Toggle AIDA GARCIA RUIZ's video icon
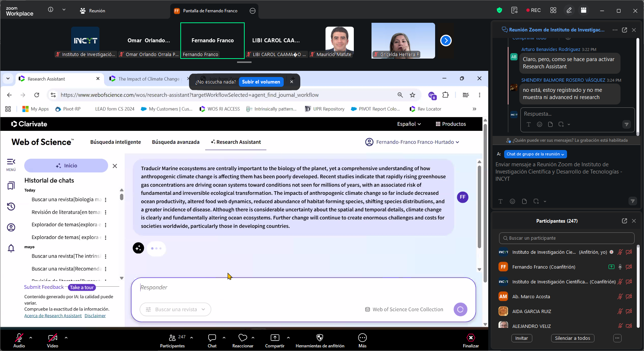644x351 pixels. tap(629, 312)
